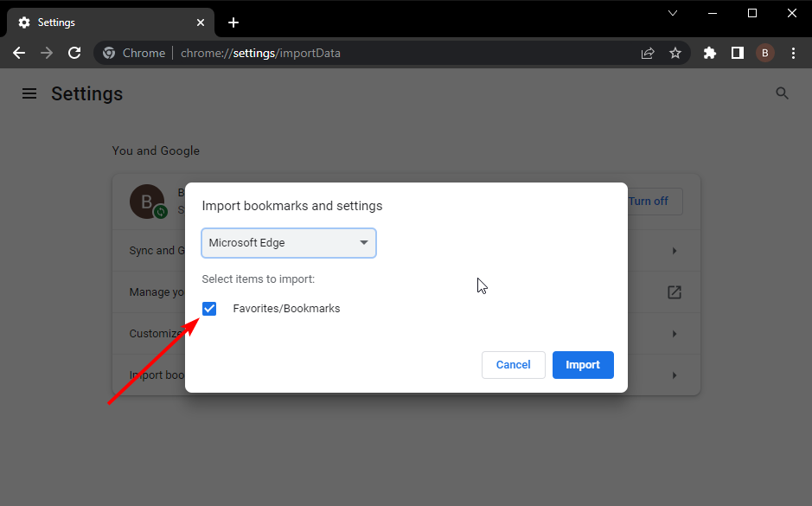Click the browser forward arrow

click(47, 53)
